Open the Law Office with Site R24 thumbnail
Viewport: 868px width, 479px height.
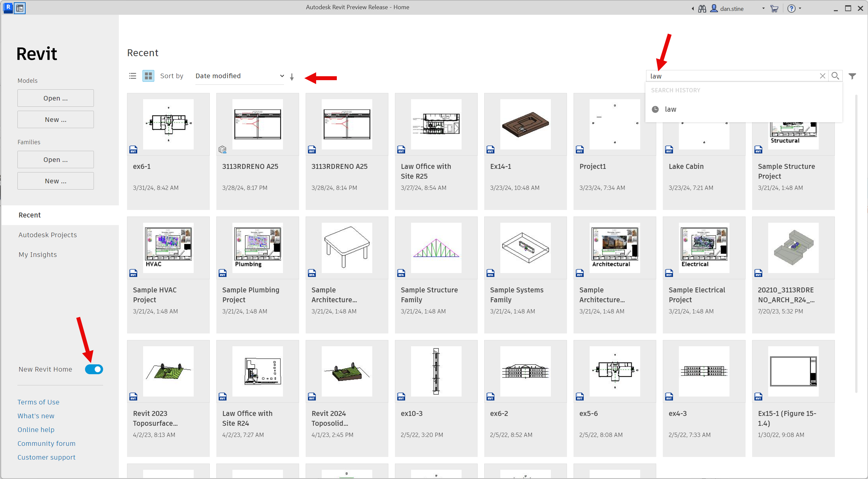[x=258, y=372]
